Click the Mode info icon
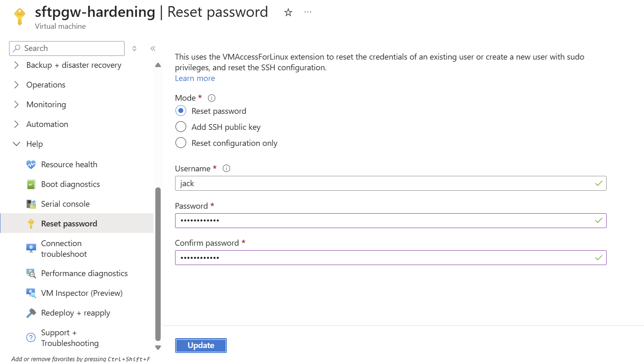 (212, 98)
